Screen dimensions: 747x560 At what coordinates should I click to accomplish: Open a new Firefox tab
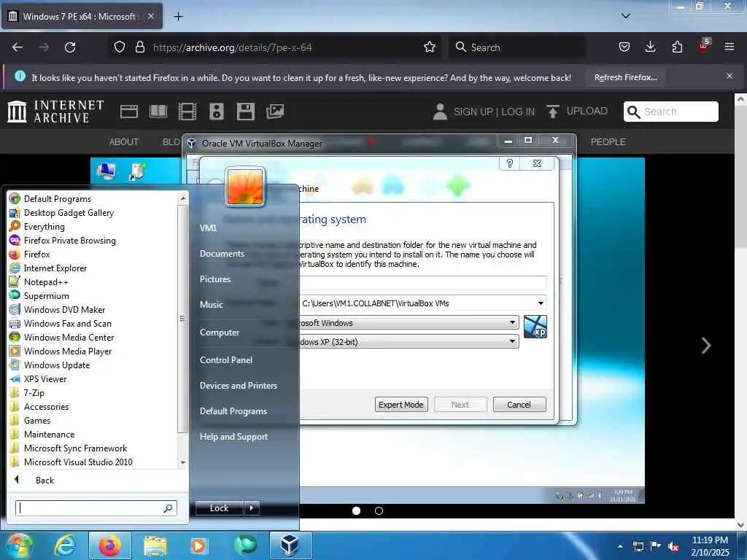coord(178,17)
